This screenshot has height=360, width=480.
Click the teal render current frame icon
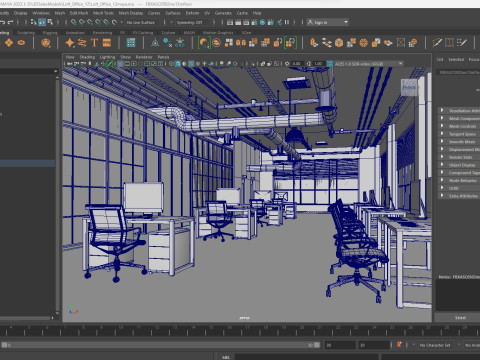(x=263, y=22)
